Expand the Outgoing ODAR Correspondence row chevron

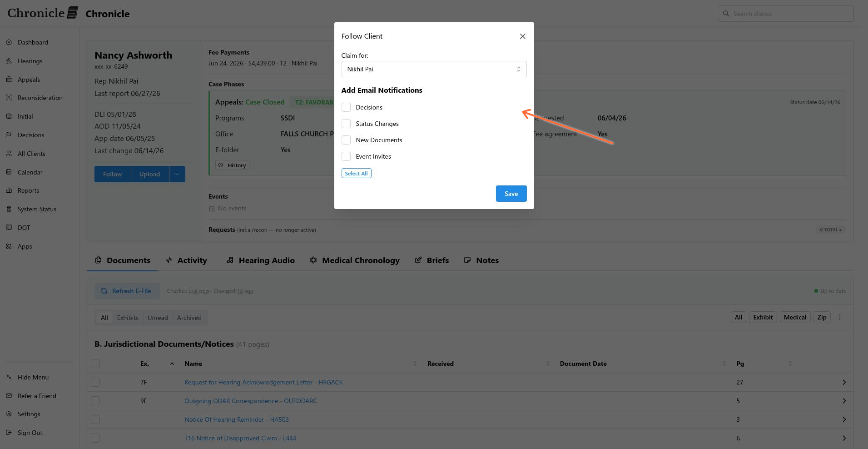click(844, 401)
